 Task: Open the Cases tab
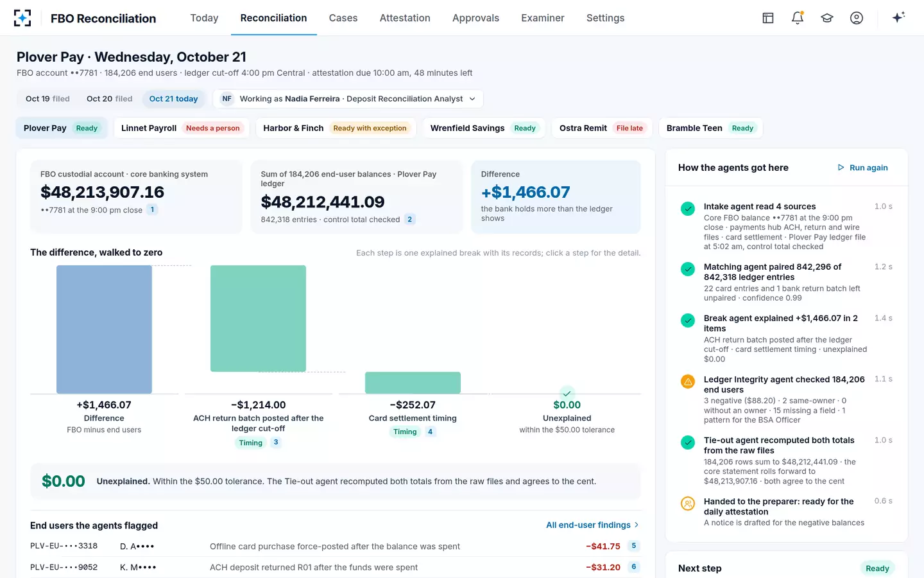(x=343, y=18)
